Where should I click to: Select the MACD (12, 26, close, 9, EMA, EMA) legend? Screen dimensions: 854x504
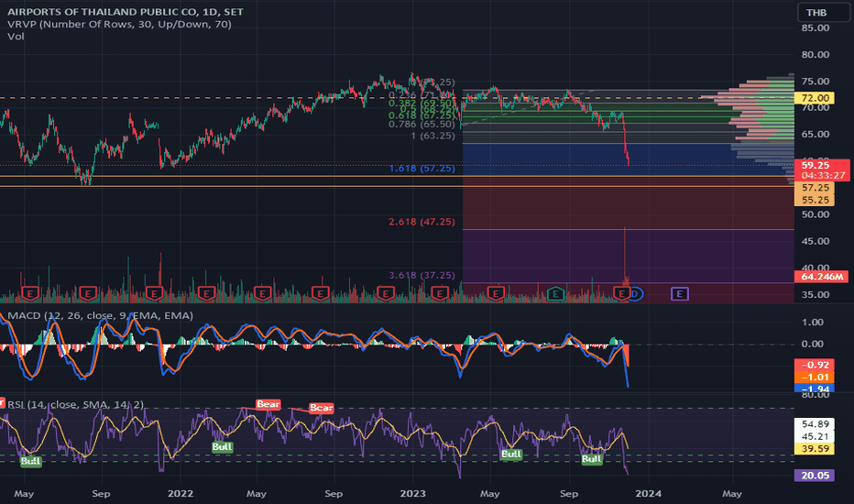tap(100, 315)
